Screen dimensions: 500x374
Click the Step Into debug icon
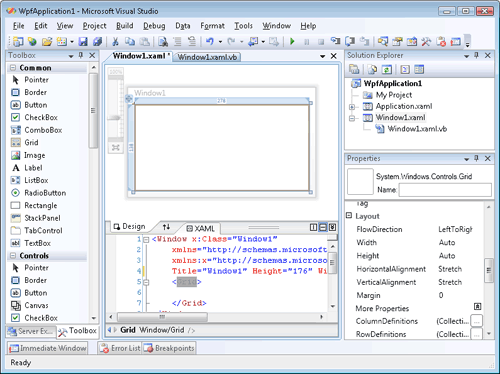pos(335,42)
